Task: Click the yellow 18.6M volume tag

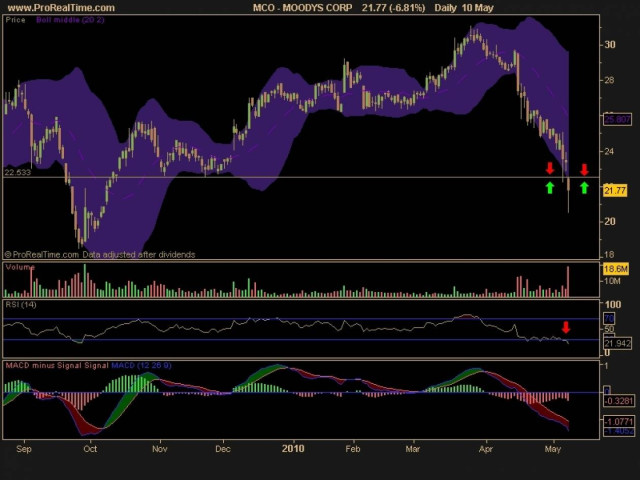Action: 616,269
